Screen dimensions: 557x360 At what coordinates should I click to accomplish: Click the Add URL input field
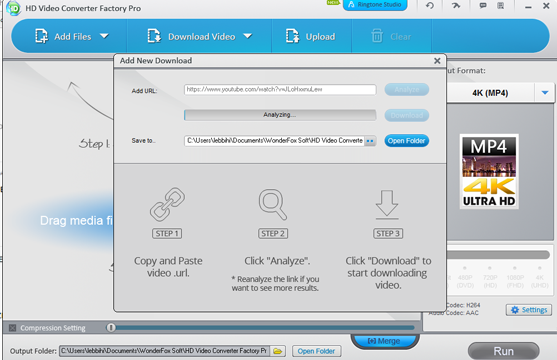tap(280, 90)
